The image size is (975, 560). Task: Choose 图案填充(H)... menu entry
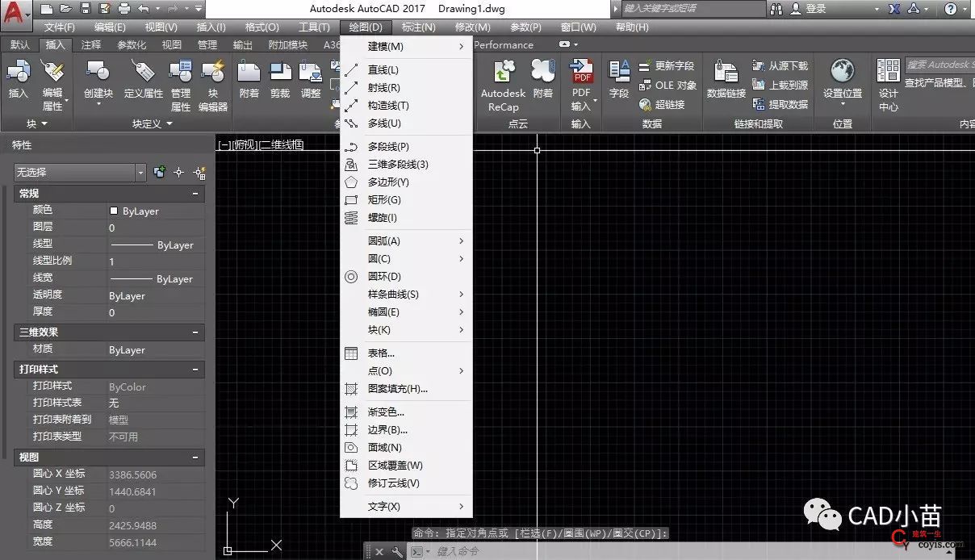pyautogui.click(x=406, y=389)
